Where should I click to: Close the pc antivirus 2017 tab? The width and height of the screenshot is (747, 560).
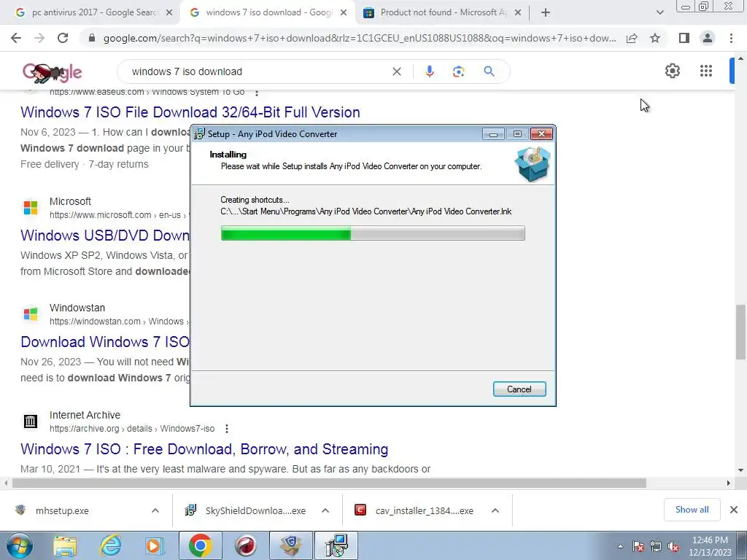[x=169, y=13]
